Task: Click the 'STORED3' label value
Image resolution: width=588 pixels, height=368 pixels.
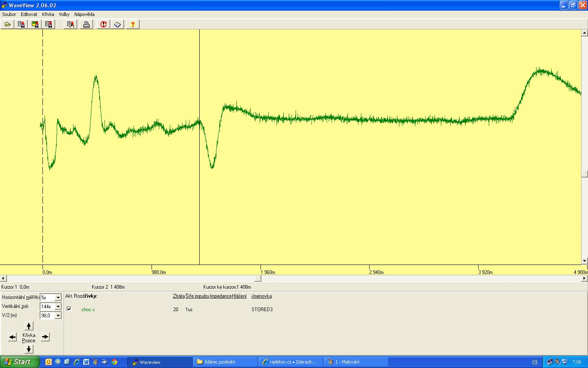Action: coord(262,310)
